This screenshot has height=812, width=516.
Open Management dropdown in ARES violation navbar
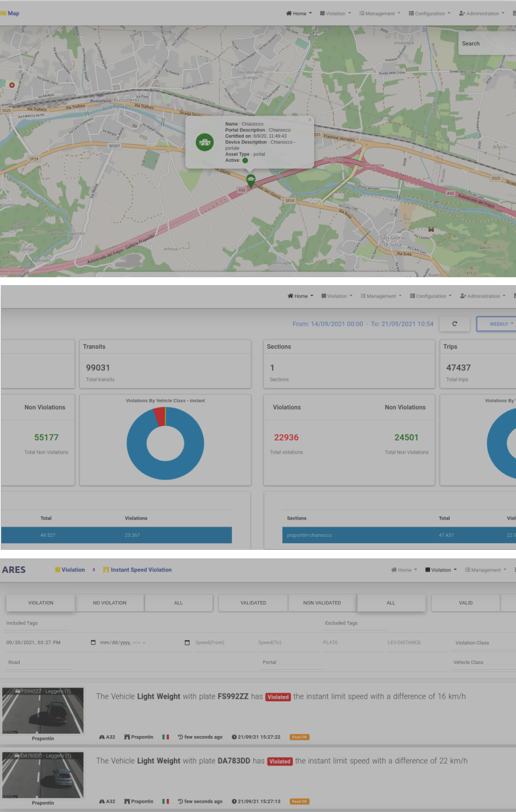485,570
